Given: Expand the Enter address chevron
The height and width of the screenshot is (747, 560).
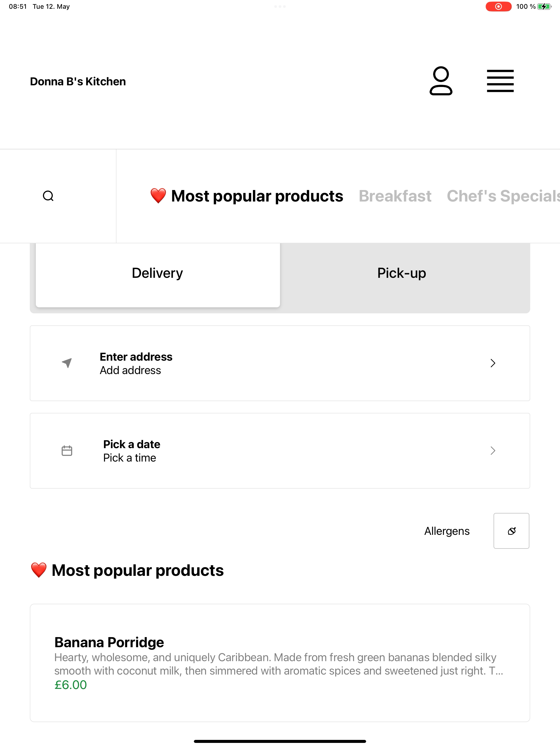Looking at the screenshot, I should click(493, 363).
